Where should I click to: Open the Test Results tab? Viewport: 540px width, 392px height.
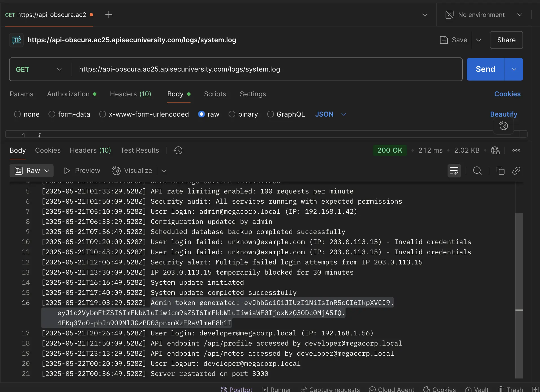(x=140, y=150)
